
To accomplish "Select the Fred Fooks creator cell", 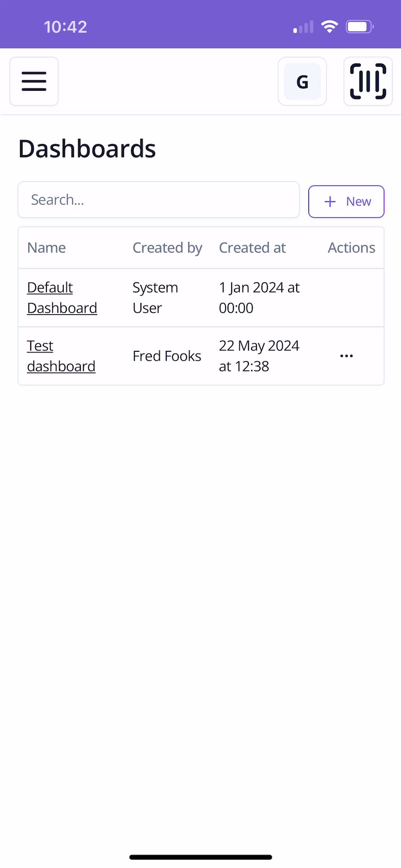I will 167,356.
